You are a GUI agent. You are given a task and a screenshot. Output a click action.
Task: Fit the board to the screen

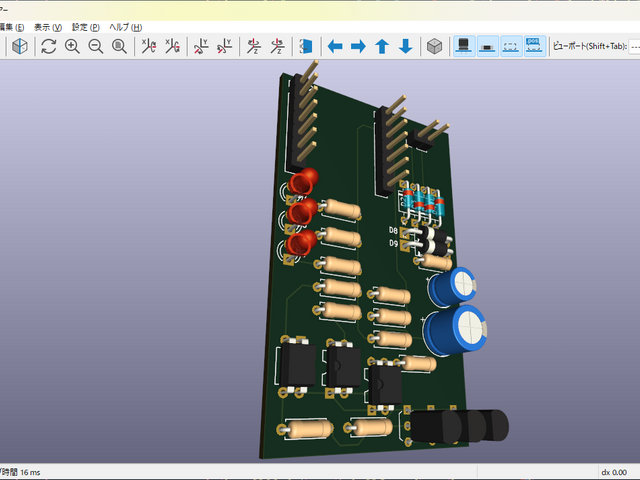[120, 46]
